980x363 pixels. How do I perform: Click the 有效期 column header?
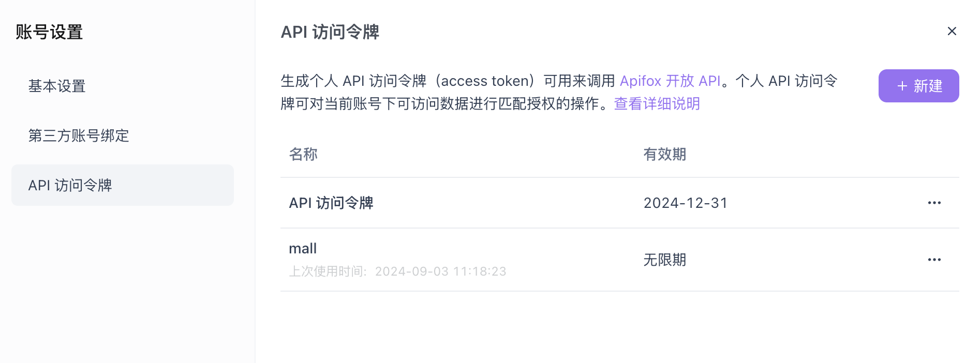(x=664, y=154)
